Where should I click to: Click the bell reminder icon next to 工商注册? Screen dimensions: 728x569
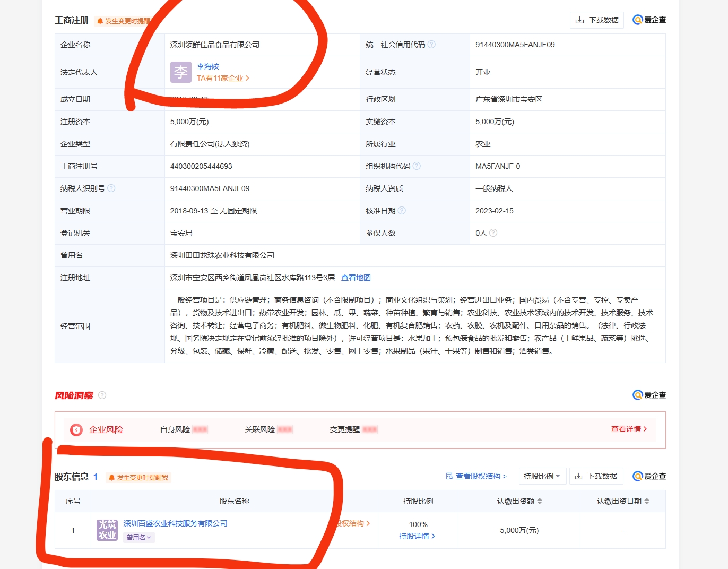pos(100,21)
